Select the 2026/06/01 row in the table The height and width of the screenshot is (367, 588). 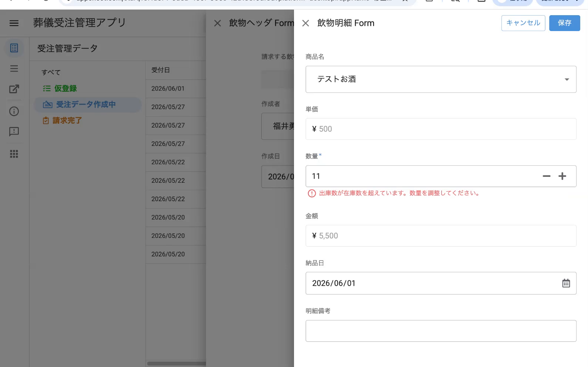[x=176, y=89]
